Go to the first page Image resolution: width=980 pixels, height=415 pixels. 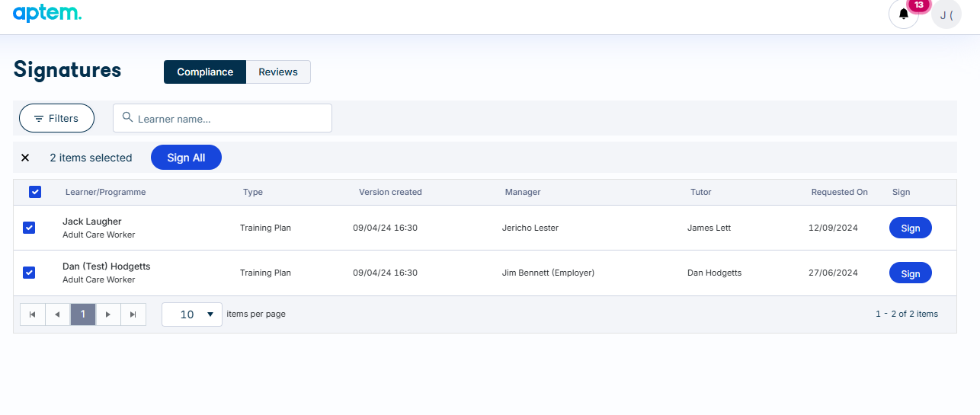pyautogui.click(x=33, y=314)
